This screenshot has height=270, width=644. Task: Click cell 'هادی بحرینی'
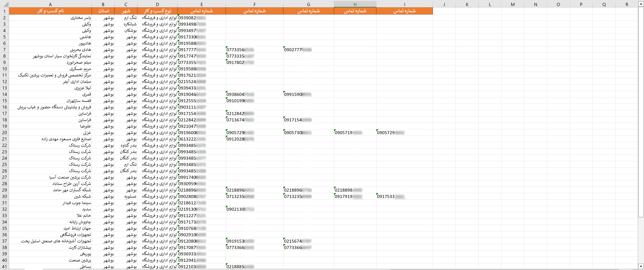tap(50, 50)
